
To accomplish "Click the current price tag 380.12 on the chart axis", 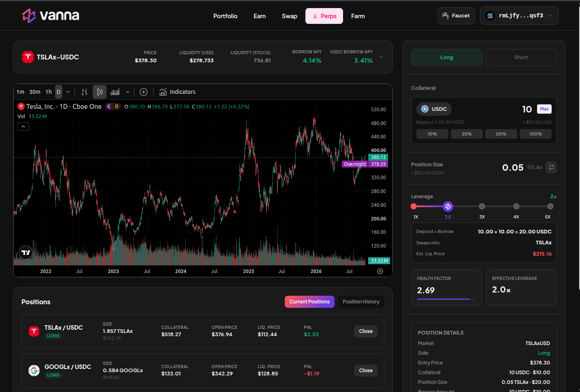I will 378,157.
